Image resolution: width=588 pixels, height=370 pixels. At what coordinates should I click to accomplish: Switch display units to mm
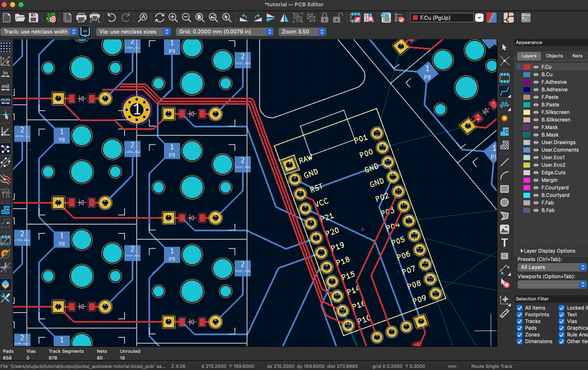[x=5, y=100]
